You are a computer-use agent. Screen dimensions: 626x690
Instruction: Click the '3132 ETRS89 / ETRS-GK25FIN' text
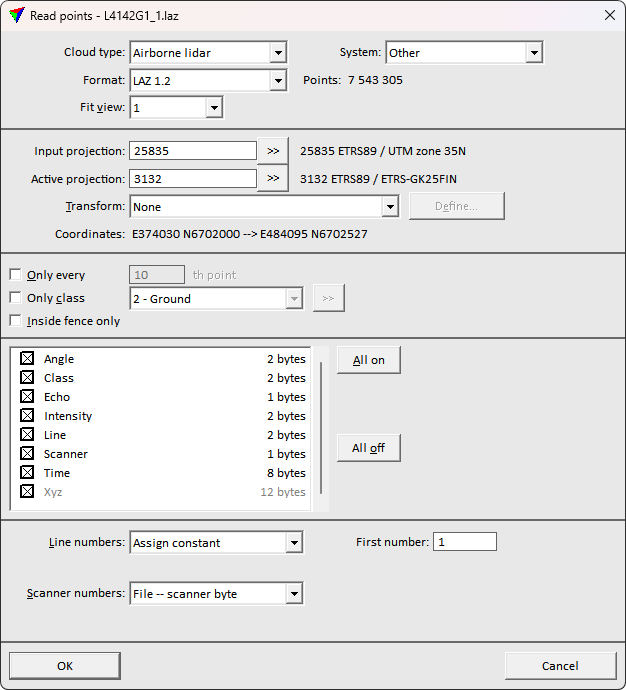(378, 179)
